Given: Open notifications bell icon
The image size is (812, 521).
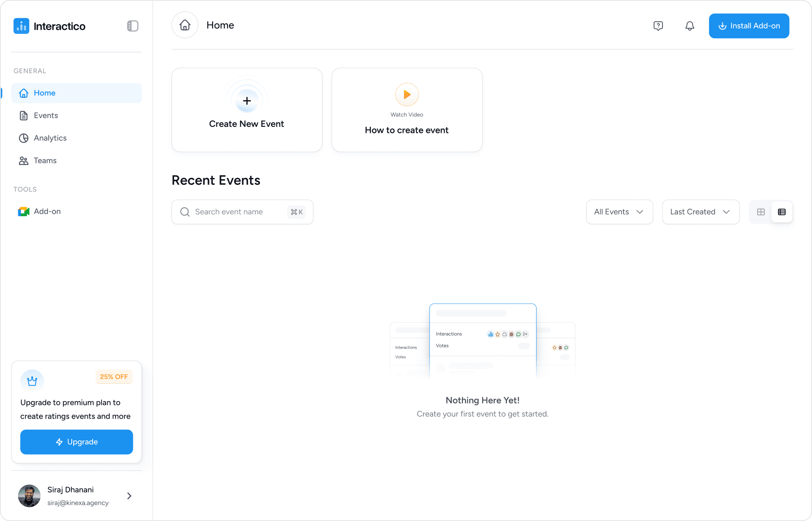Looking at the screenshot, I should 690,26.
